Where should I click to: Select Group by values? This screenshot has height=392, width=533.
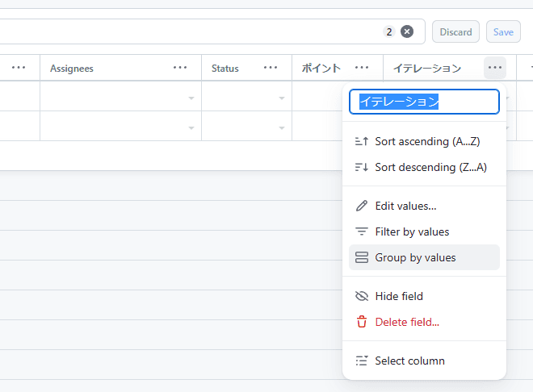pos(415,257)
